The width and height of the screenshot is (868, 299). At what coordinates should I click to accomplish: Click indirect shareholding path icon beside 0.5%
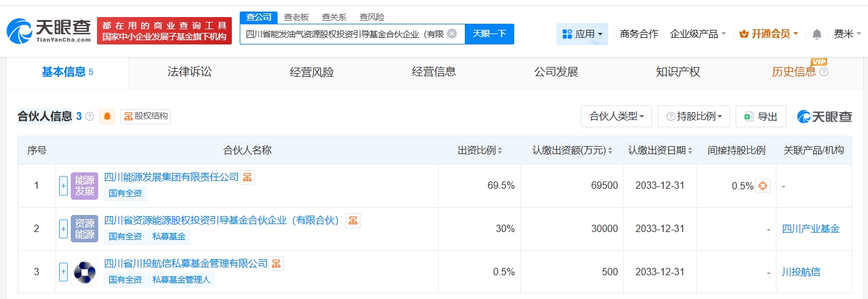[762, 186]
